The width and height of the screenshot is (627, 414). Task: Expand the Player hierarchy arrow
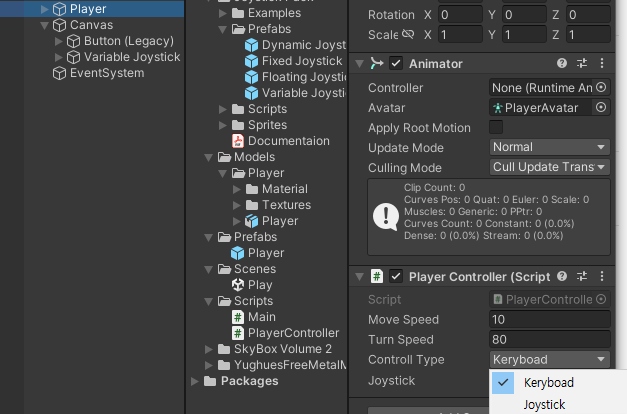click(45, 9)
